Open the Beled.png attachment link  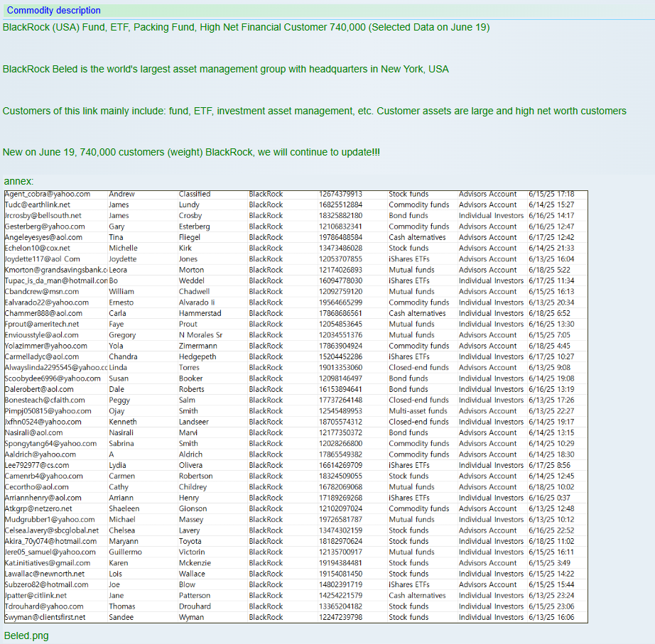[x=26, y=635]
